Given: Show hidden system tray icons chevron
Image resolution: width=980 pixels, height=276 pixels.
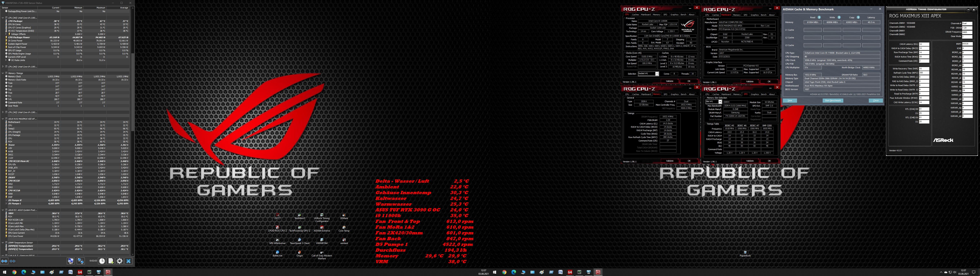Looking at the screenshot, I should [941, 272].
